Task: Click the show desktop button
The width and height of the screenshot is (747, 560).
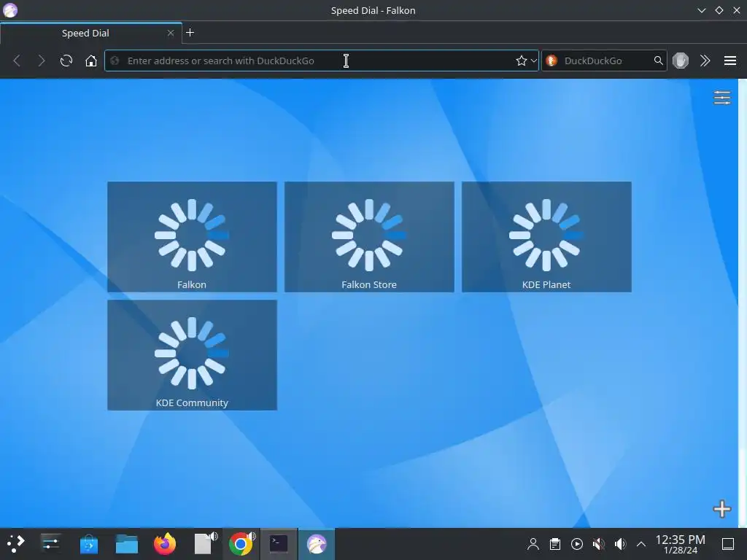Action: (728, 544)
